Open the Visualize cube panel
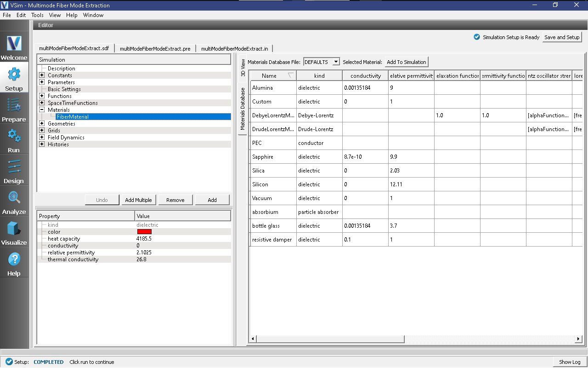 (14, 232)
